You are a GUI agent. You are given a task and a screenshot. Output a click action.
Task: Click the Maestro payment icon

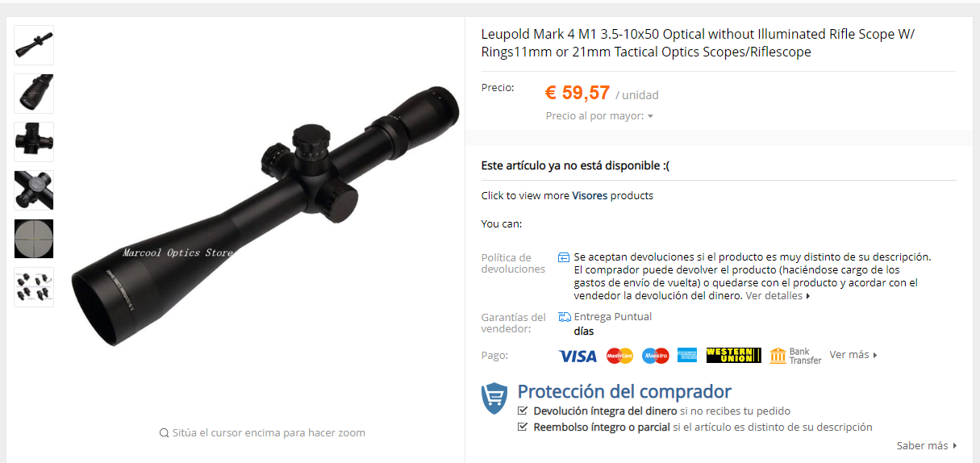click(x=656, y=356)
